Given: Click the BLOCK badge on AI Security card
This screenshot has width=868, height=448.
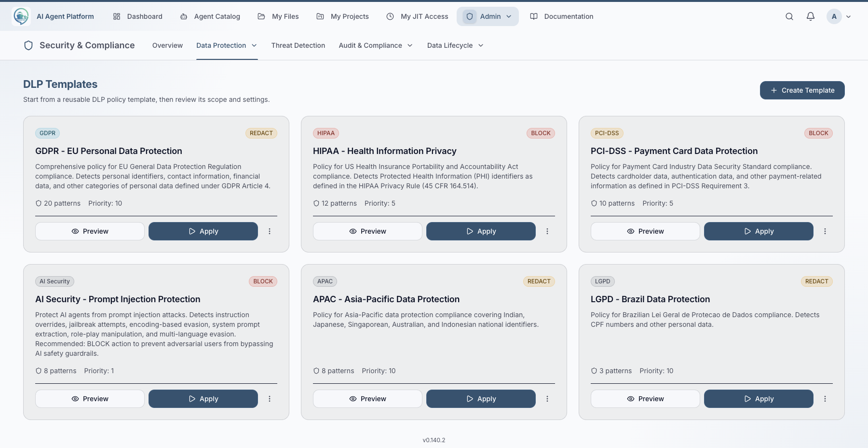Looking at the screenshot, I should click(263, 281).
